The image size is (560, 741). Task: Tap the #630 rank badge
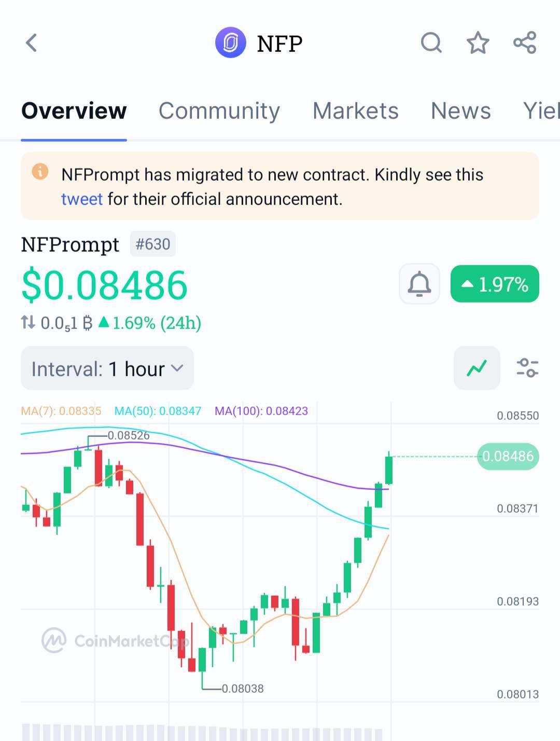[153, 244]
